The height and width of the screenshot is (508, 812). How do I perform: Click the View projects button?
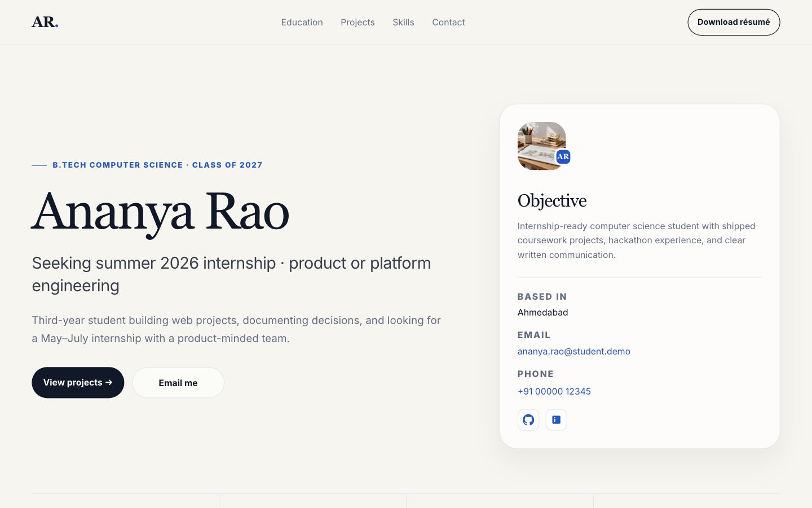tap(78, 383)
